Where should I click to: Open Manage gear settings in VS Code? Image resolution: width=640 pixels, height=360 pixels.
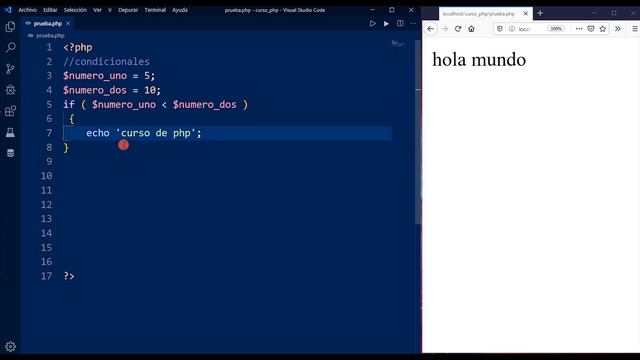click(x=11, y=347)
